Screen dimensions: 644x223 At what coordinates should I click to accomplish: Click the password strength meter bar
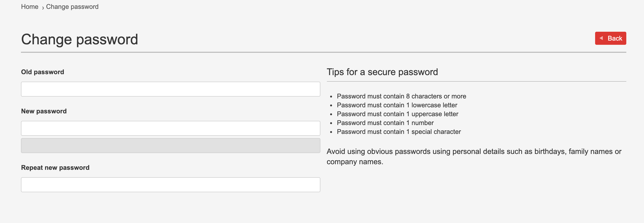[x=170, y=146]
